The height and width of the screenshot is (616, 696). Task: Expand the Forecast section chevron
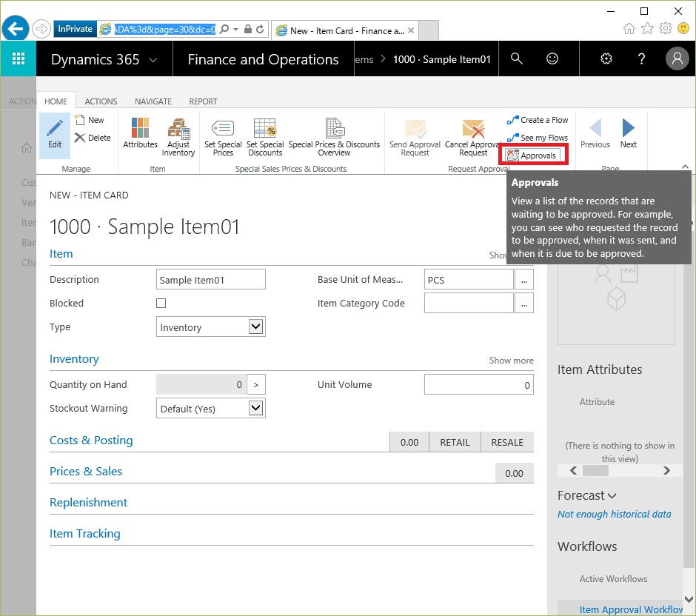pos(612,496)
